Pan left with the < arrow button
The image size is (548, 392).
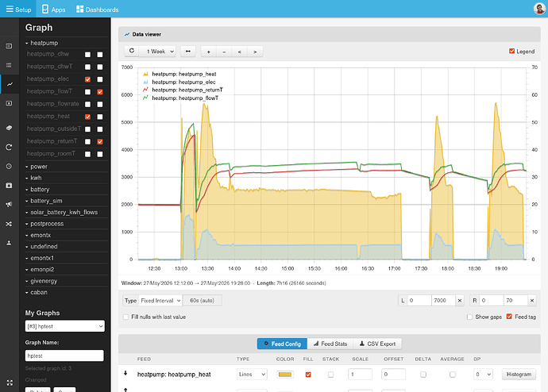coord(239,52)
